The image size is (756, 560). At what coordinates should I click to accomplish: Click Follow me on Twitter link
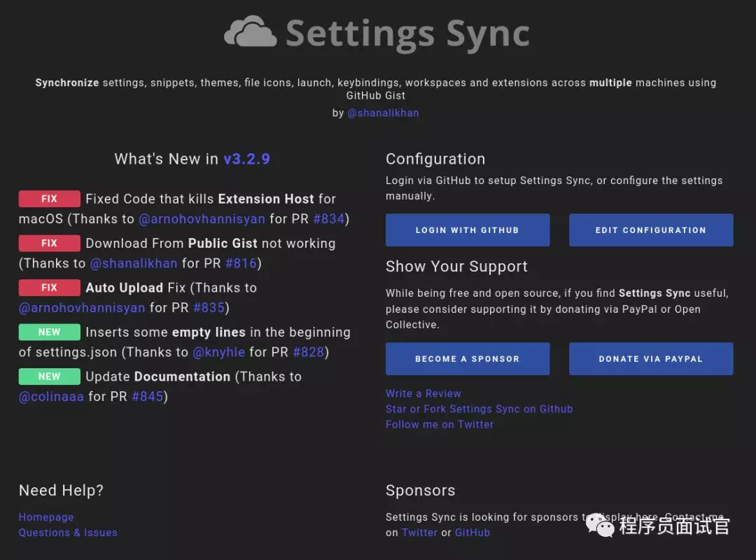point(439,424)
